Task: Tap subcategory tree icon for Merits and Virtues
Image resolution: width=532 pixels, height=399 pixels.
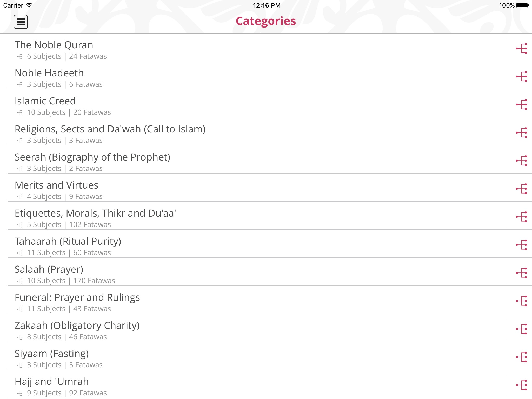Action: point(521,189)
